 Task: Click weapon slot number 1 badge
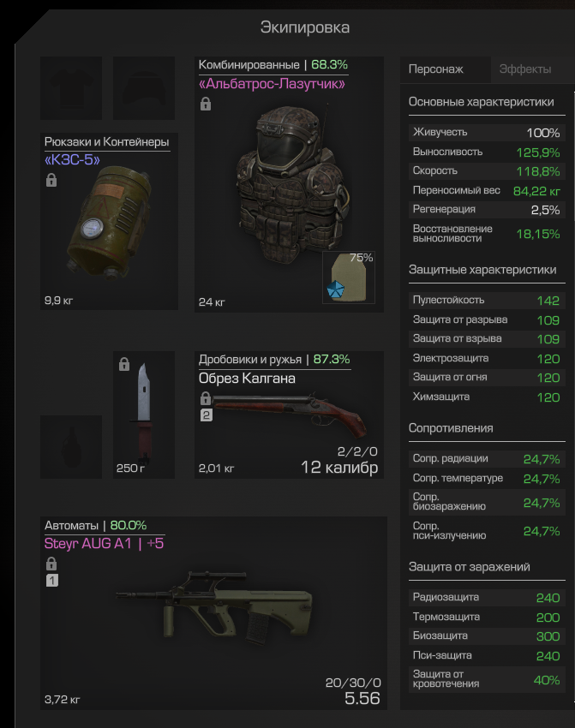click(52, 581)
